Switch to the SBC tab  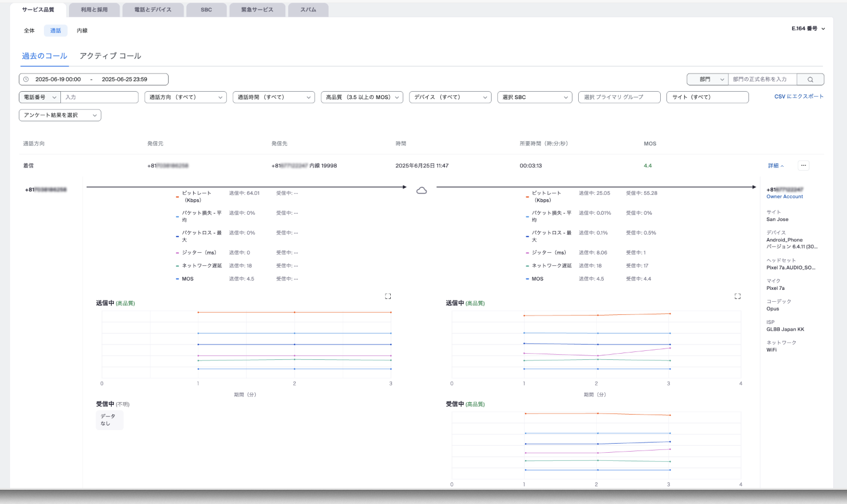coord(206,10)
